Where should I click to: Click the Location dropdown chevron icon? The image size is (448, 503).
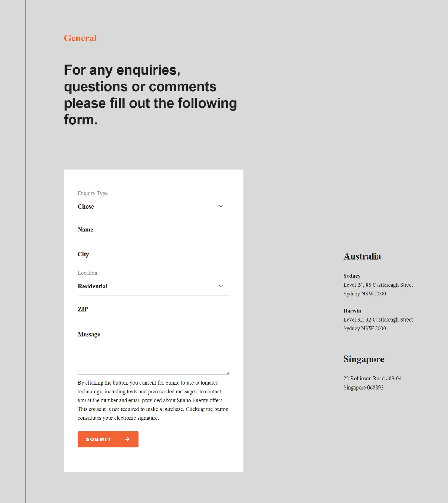221,286
